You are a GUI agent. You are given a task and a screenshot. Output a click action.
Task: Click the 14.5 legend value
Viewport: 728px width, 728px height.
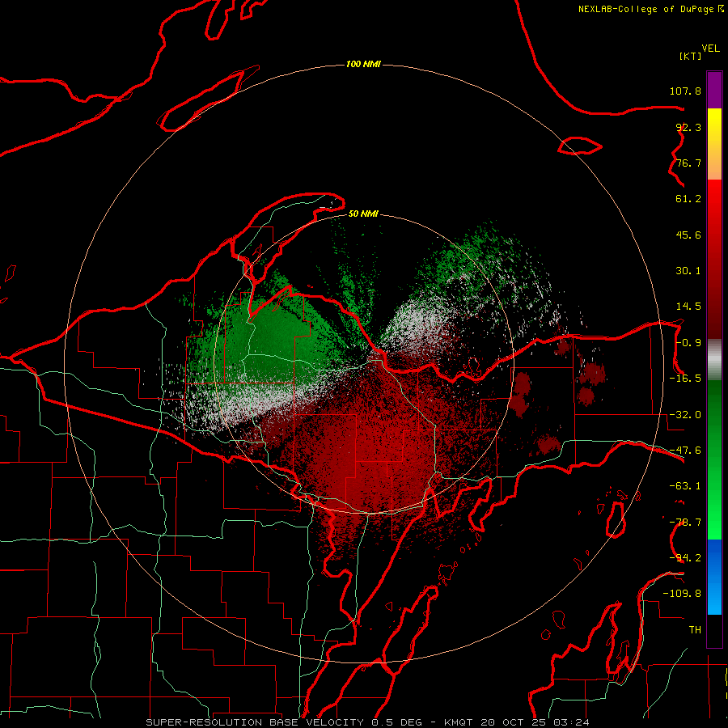coord(688,307)
